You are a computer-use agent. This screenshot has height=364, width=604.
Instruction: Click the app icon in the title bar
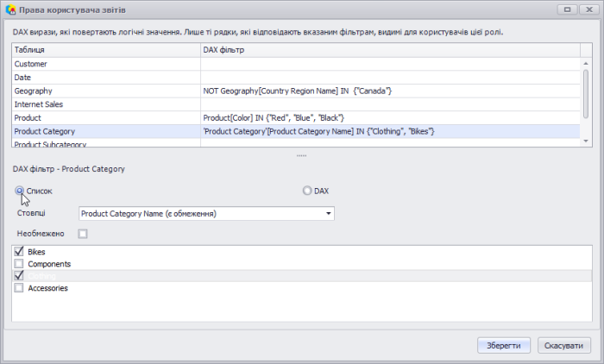pyautogui.click(x=10, y=9)
